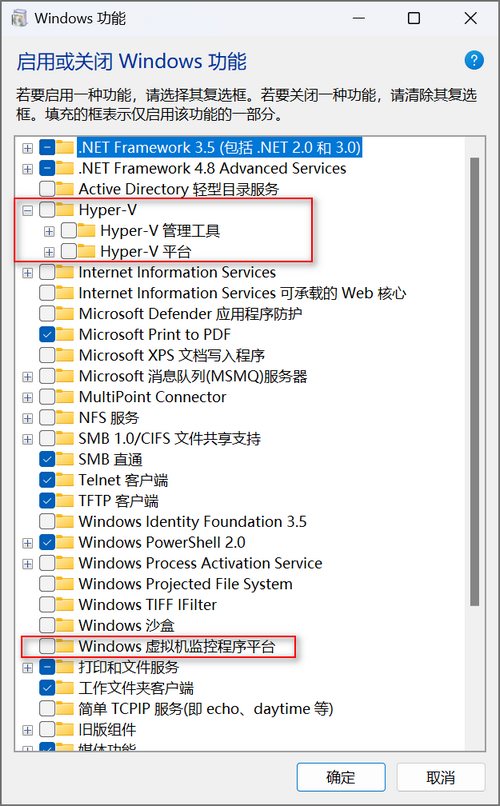This screenshot has height=806, width=500.
Task: Select the Windows Projected File System item
Action: (186, 584)
